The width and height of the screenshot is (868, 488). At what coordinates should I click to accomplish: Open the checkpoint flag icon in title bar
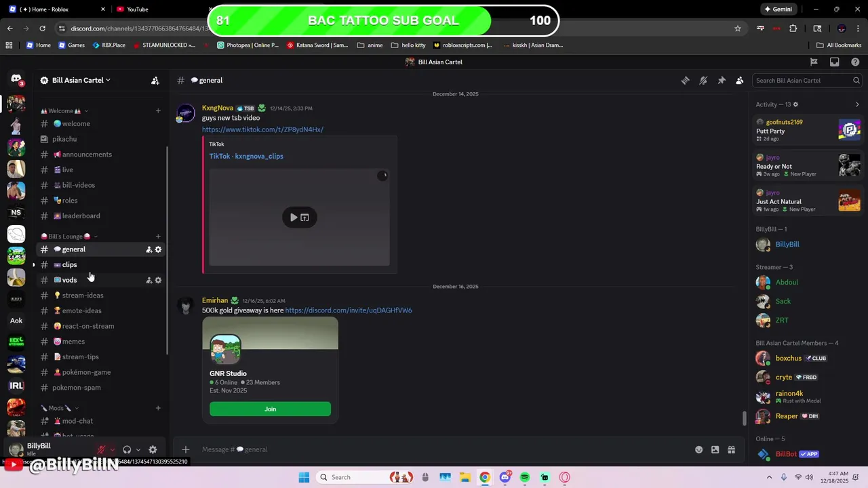click(814, 62)
